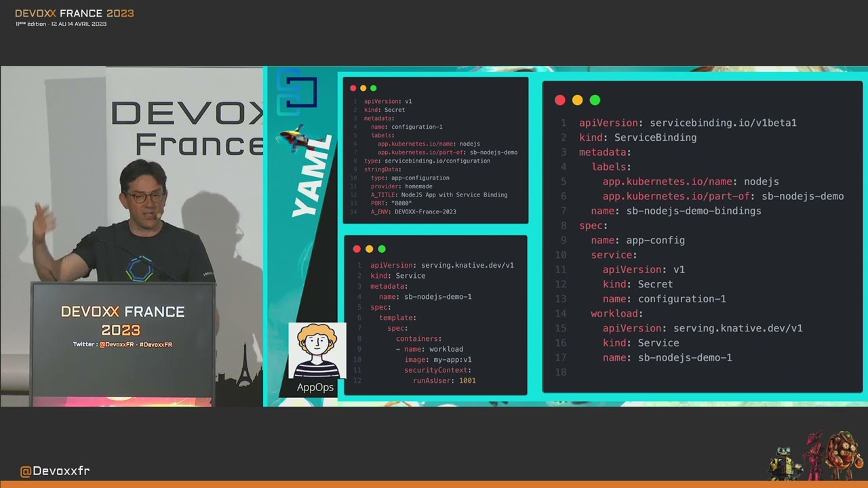This screenshot has height=488, width=868.
Task: Click the 'stringData:' line in Secret YAML
Action: coord(382,169)
